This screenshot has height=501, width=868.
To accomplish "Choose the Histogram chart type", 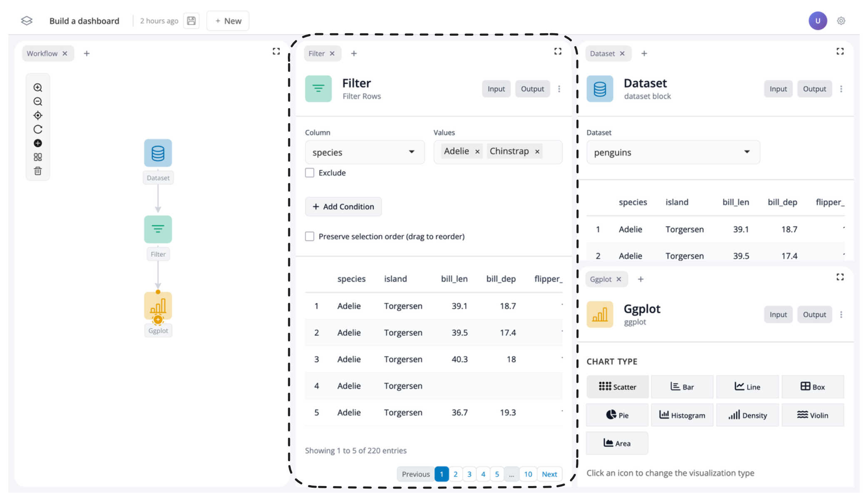I will 682,415.
